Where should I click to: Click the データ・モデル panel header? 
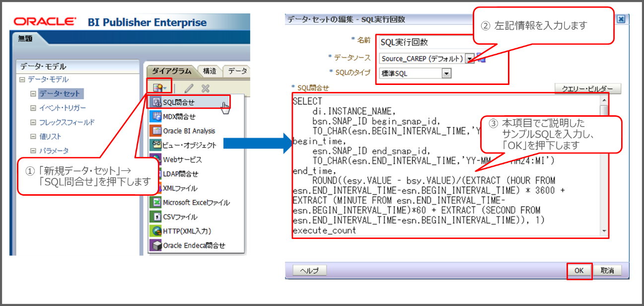(77, 67)
